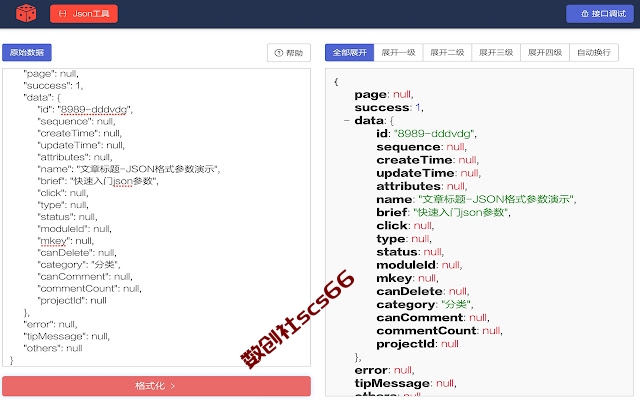Click the canDelete key in formatted output
The image size is (640, 400).
click(409, 291)
